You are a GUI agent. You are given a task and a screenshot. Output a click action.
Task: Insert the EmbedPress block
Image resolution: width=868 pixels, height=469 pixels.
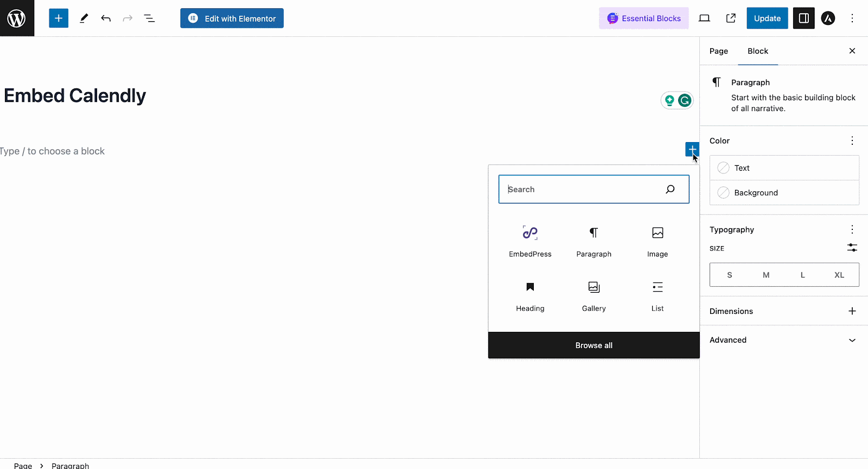(530, 241)
